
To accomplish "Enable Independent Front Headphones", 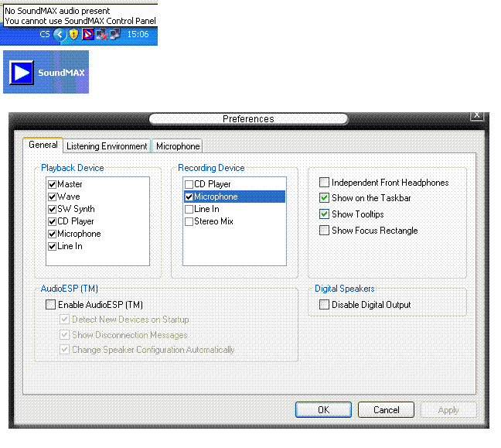I will [324, 183].
